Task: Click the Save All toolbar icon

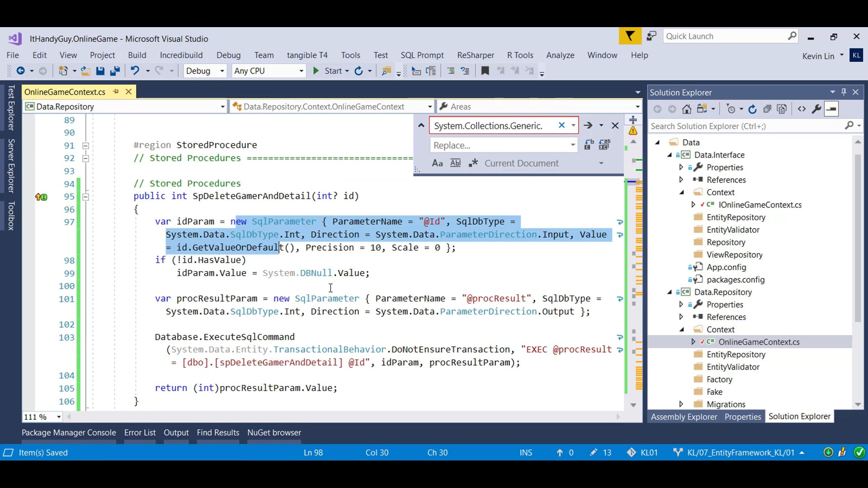Action: 115,71
